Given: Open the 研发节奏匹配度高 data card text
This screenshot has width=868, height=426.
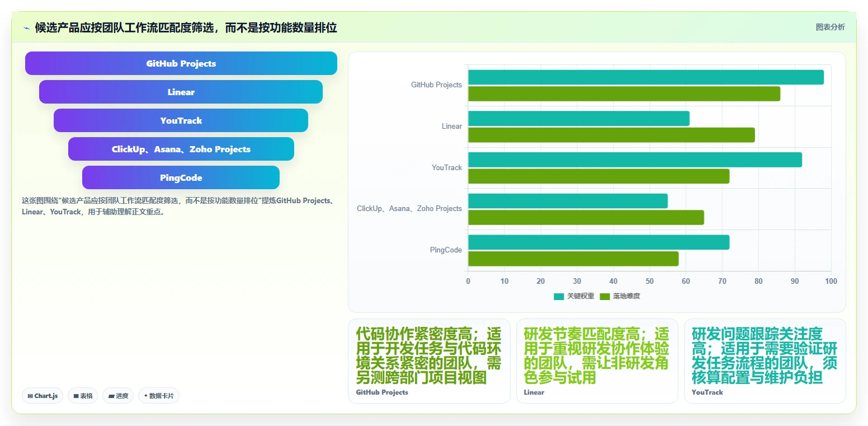Looking at the screenshot, I should (597, 356).
